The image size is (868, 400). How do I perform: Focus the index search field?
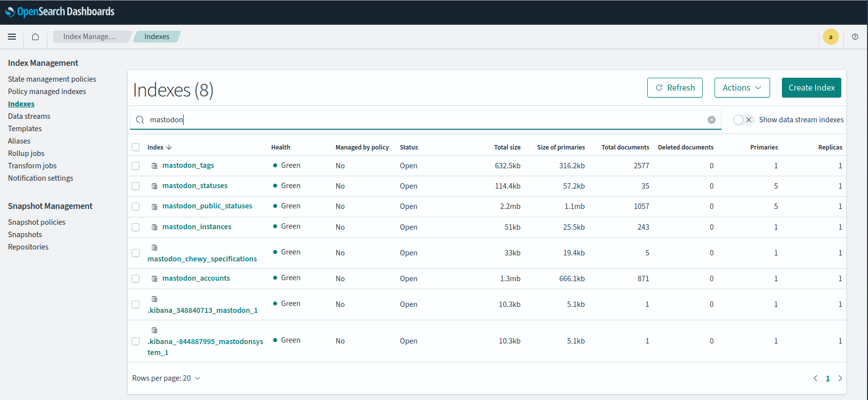(426, 120)
